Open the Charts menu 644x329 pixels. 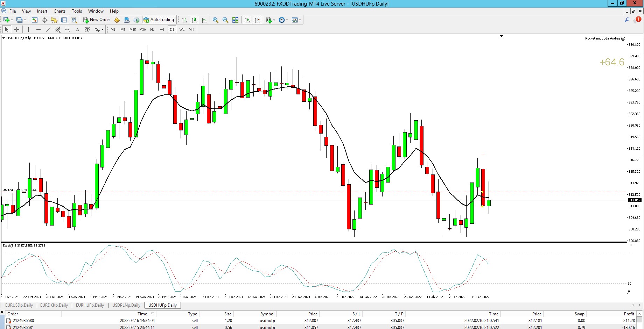point(59,11)
